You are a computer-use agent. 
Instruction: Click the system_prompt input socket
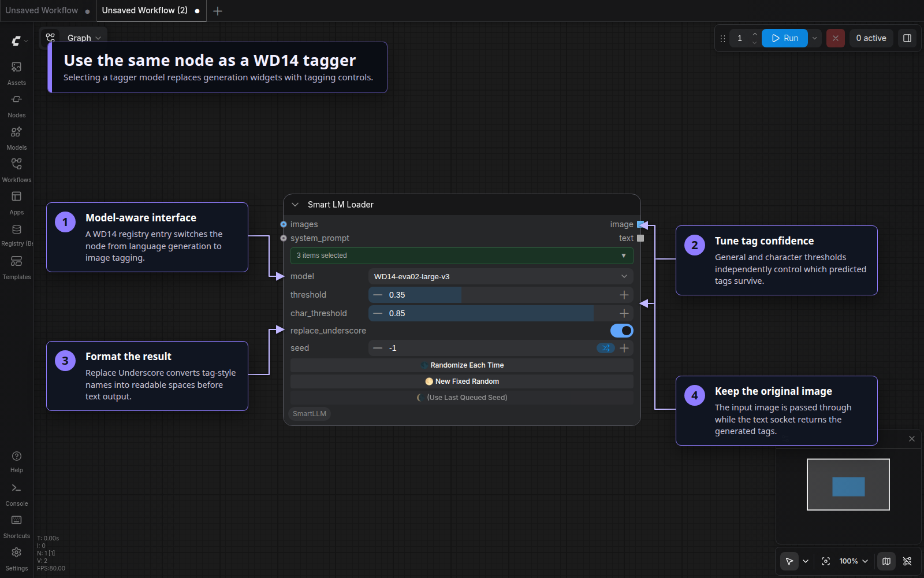(284, 238)
